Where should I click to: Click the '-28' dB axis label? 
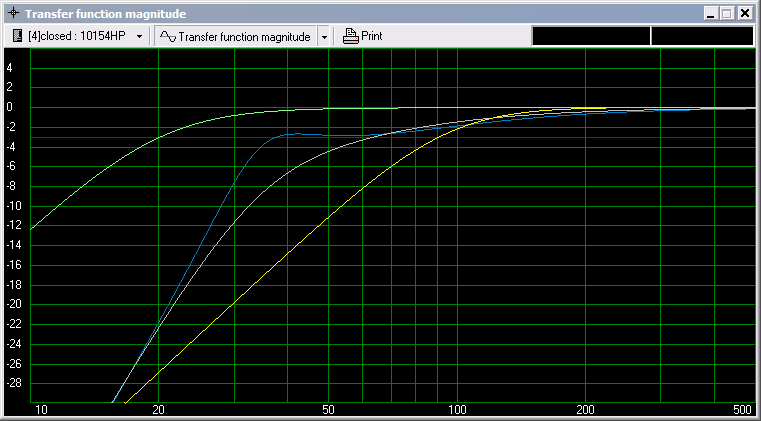(13, 384)
